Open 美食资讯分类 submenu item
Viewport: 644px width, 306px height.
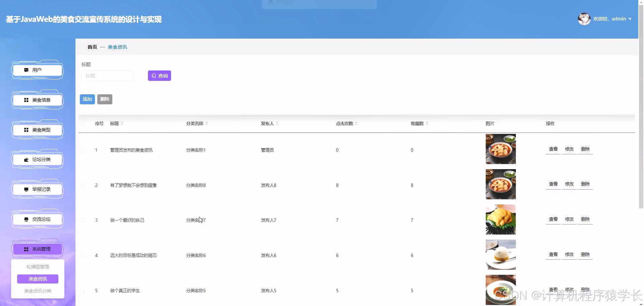click(x=38, y=291)
